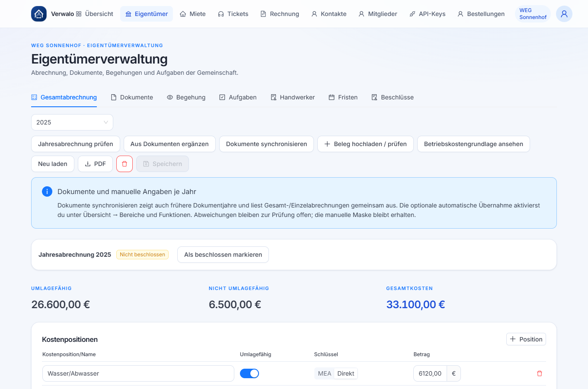Select the Fristen tab
This screenshot has width=588, height=389.
343,97
